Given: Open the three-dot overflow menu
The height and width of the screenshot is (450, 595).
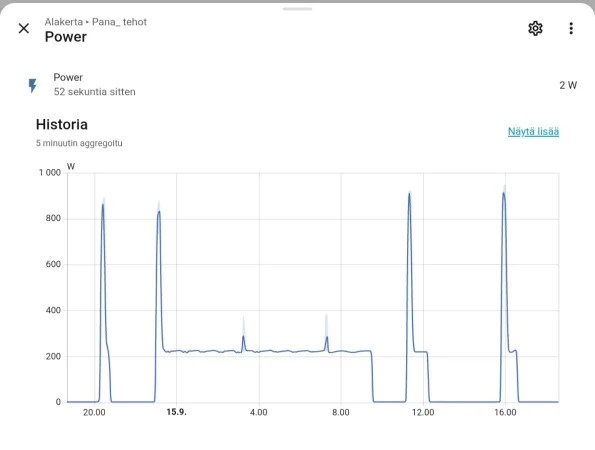Looking at the screenshot, I should pyautogui.click(x=571, y=28).
